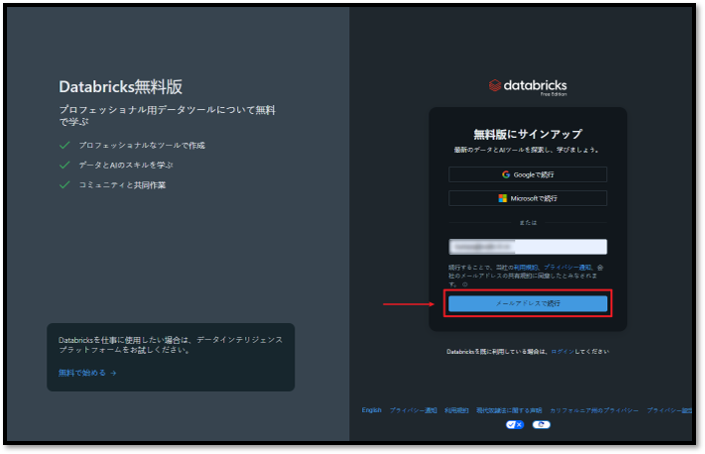Viewport: 705px width, 454px height.
Task: Click the info icon after the consent text
Action: tap(465, 284)
